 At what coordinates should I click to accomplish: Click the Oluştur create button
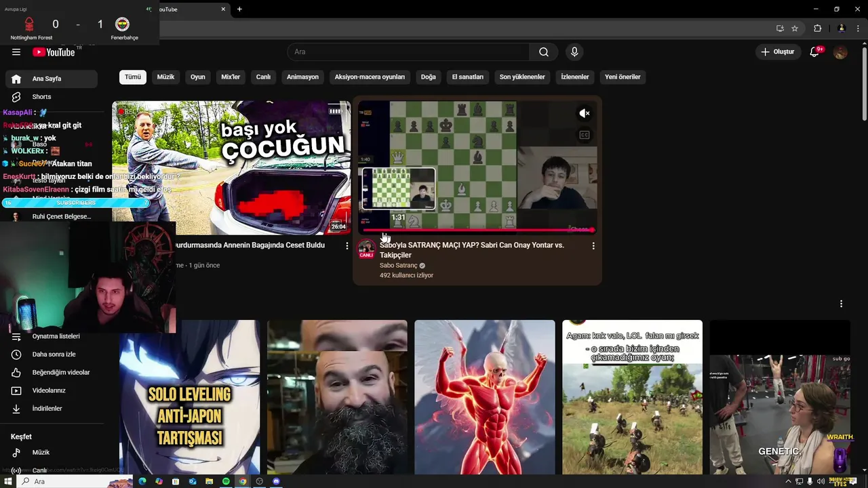tap(778, 52)
